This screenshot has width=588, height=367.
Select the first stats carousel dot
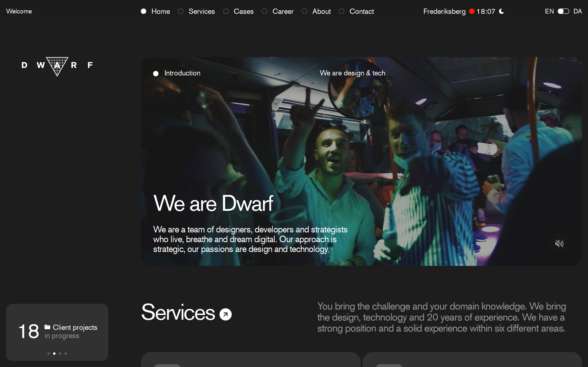coord(49,353)
